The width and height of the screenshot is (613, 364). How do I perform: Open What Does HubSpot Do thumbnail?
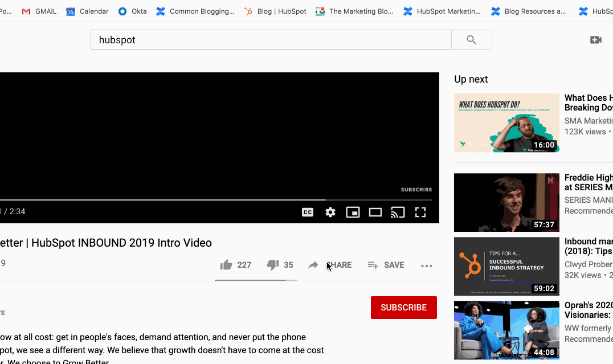[506, 123]
